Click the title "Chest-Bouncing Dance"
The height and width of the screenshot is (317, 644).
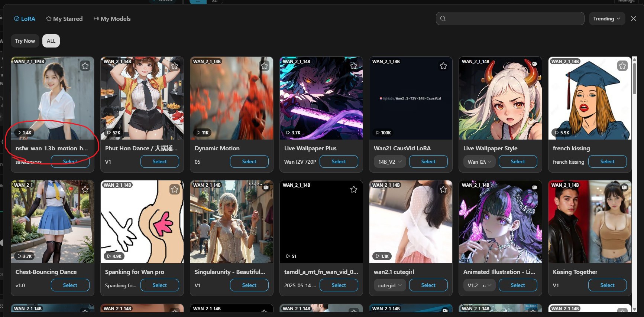point(46,272)
